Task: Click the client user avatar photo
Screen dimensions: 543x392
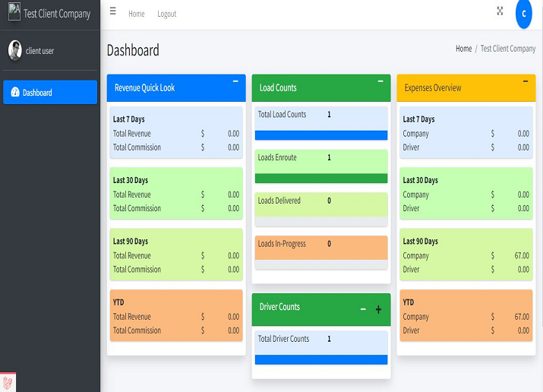Action: (x=15, y=50)
